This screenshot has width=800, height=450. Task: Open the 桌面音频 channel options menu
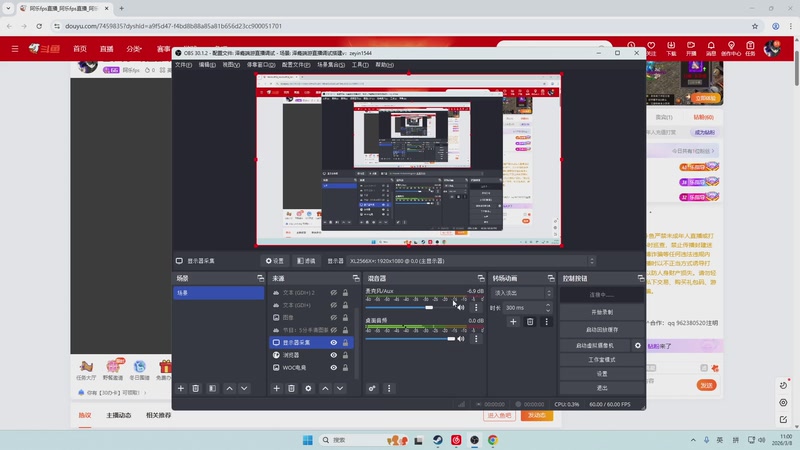[x=476, y=338]
